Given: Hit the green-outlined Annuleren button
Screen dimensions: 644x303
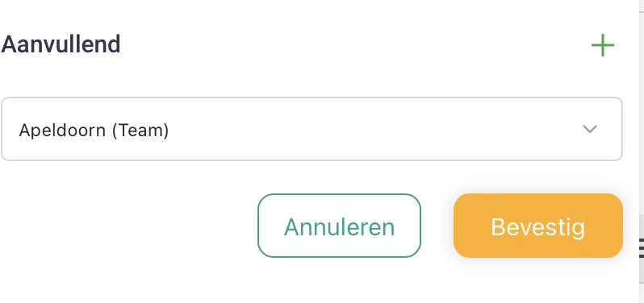Looking at the screenshot, I should (339, 226).
